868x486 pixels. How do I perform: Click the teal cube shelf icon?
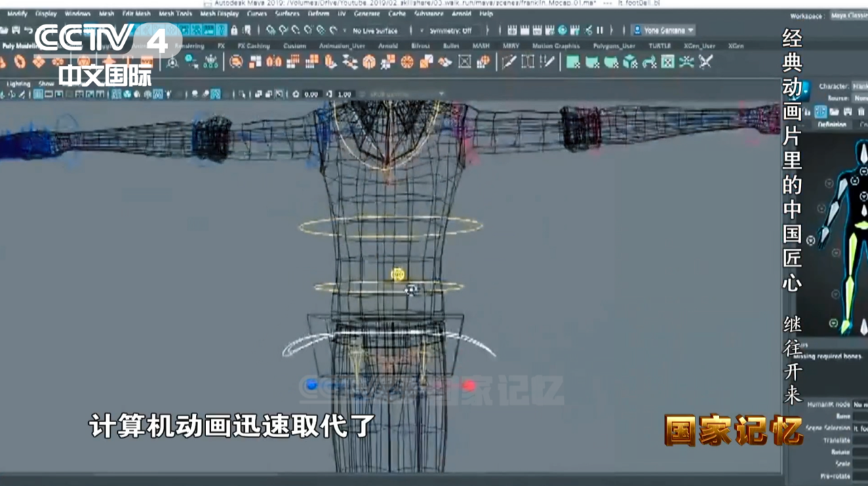tap(630, 62)
